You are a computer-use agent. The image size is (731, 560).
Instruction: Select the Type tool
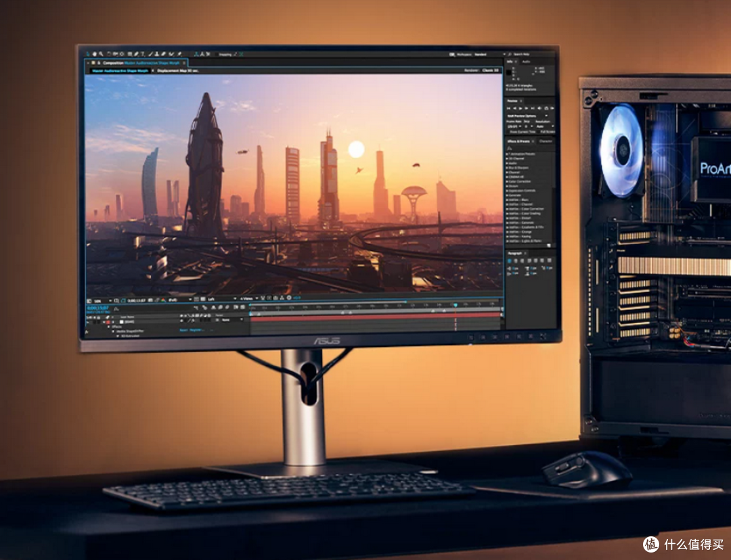143,54
